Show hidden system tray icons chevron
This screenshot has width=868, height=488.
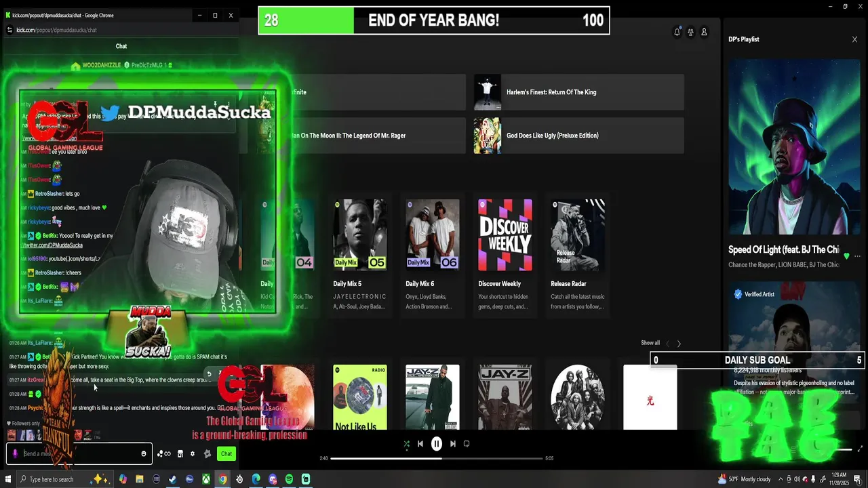tap(781, 479)
